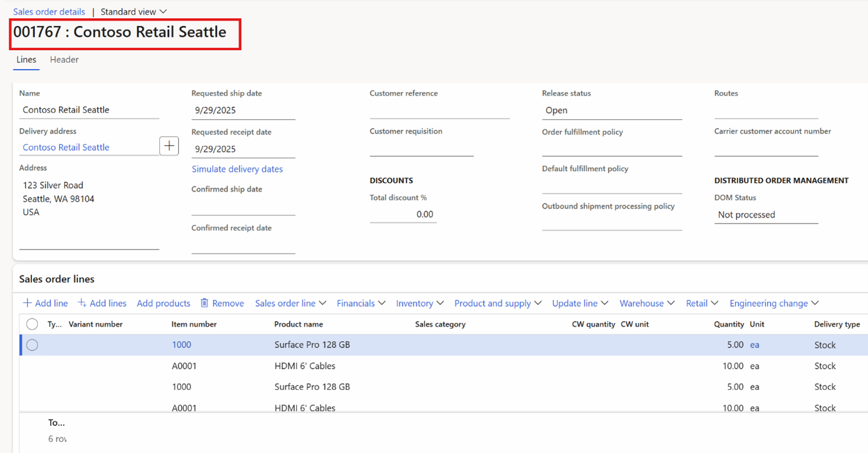Sort by the Quantity column header

click(x=729, y=324)
